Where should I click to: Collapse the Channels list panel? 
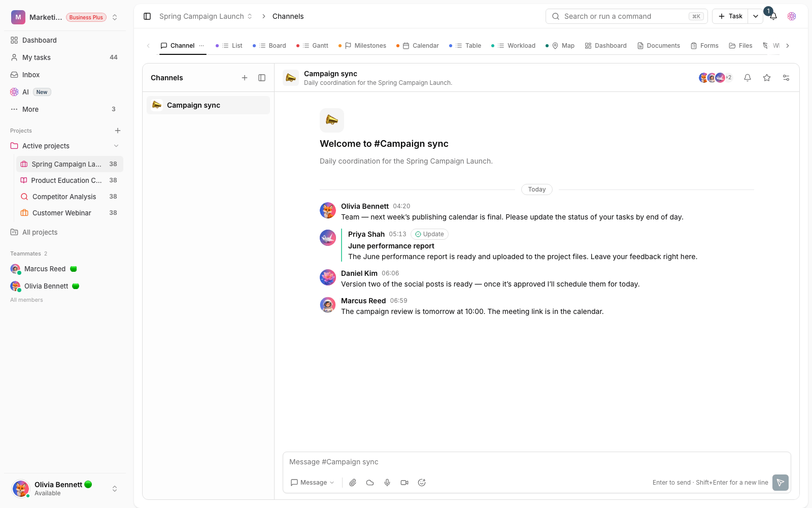tap(262, 78)
